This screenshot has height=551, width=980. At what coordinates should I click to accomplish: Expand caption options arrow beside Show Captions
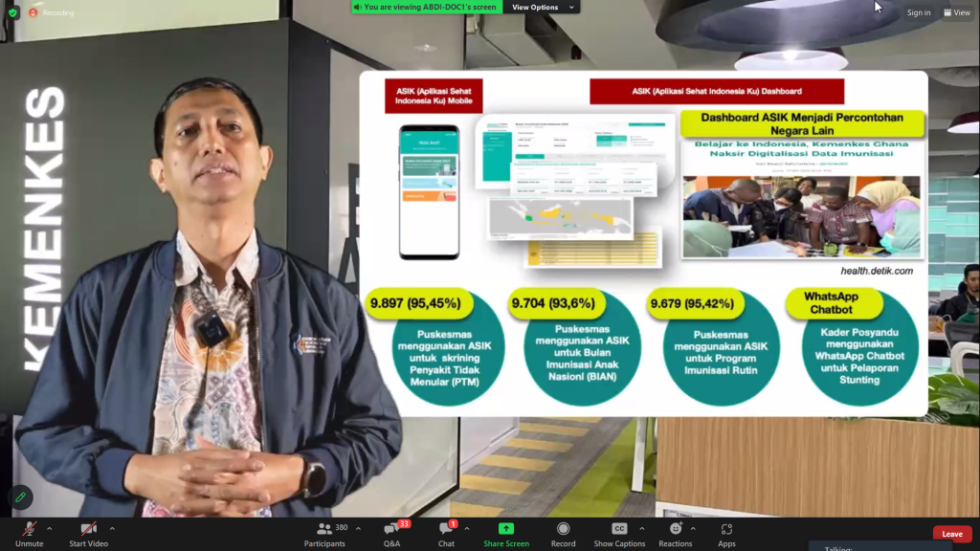(642, 528)
